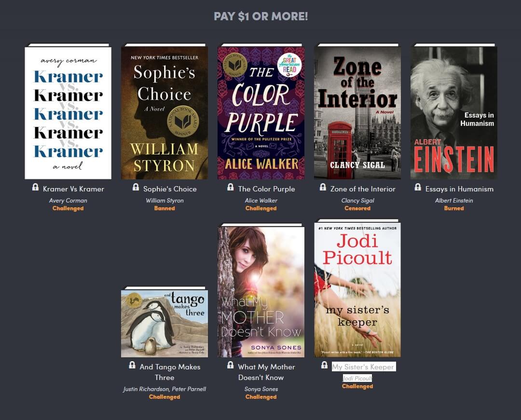Click the lock icon beside Zone of the Interior
The image size is (521, 420).
[x=323, y=187]
